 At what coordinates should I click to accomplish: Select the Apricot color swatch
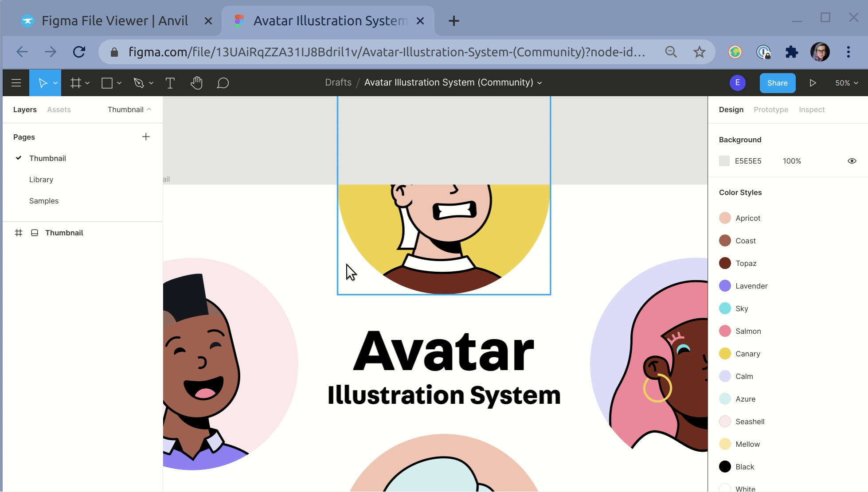[x=725, y=218]
